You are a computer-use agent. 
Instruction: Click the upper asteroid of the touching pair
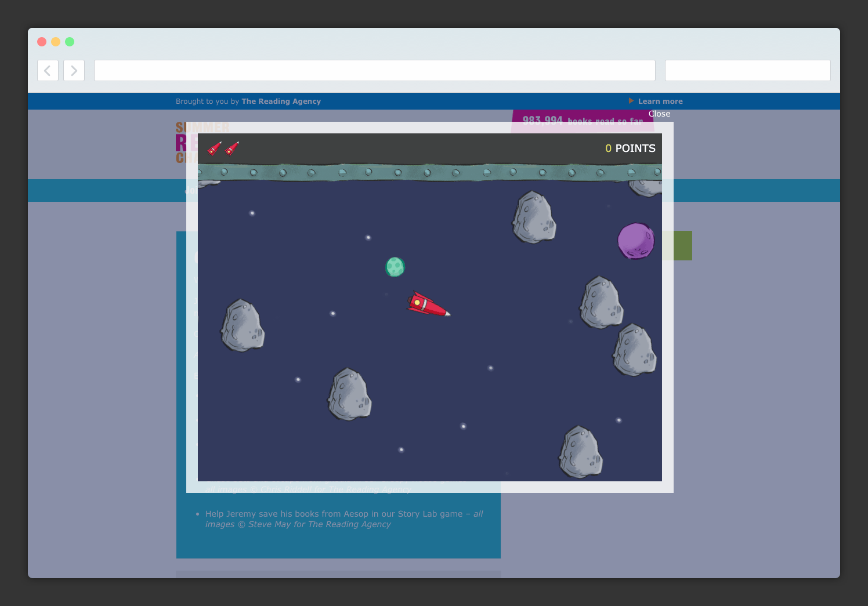pos(602,302)
